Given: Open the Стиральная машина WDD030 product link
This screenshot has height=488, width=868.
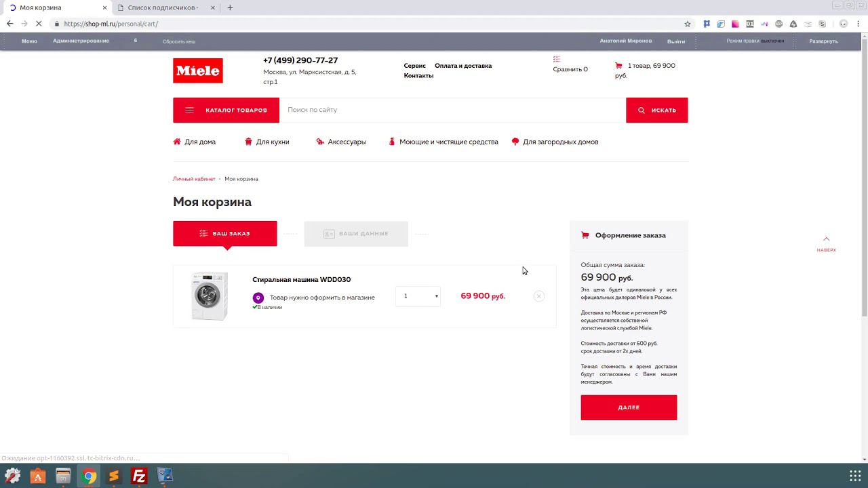Looking at the screenshot, I should pyautogui.click(x=301, y=280).
